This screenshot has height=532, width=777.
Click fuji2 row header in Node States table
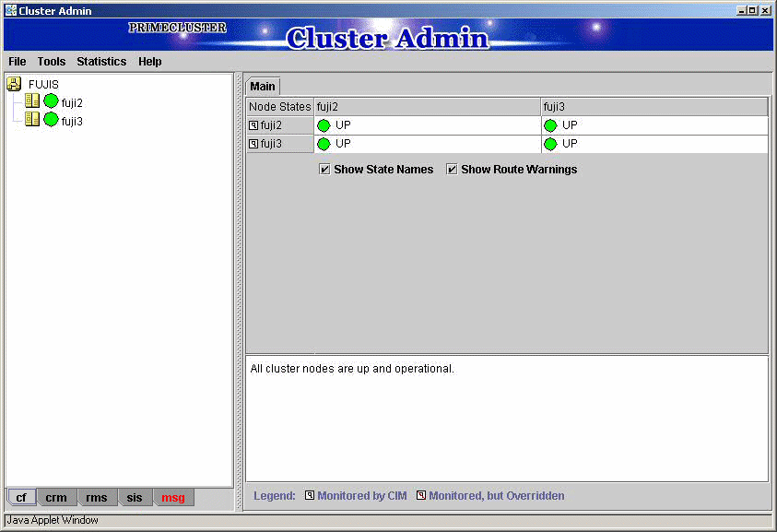pyautogui.click(x=280, y=125)
